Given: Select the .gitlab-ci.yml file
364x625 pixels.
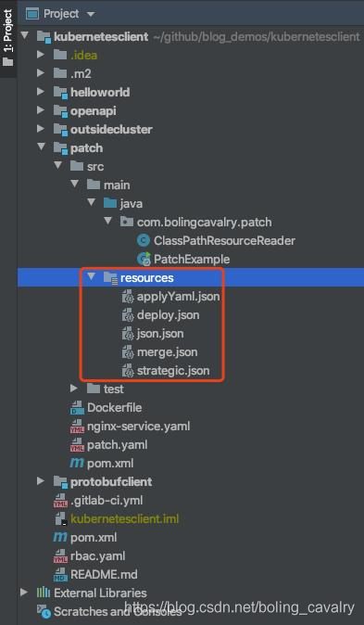Looking at the screenshot, I should point(107,500).
